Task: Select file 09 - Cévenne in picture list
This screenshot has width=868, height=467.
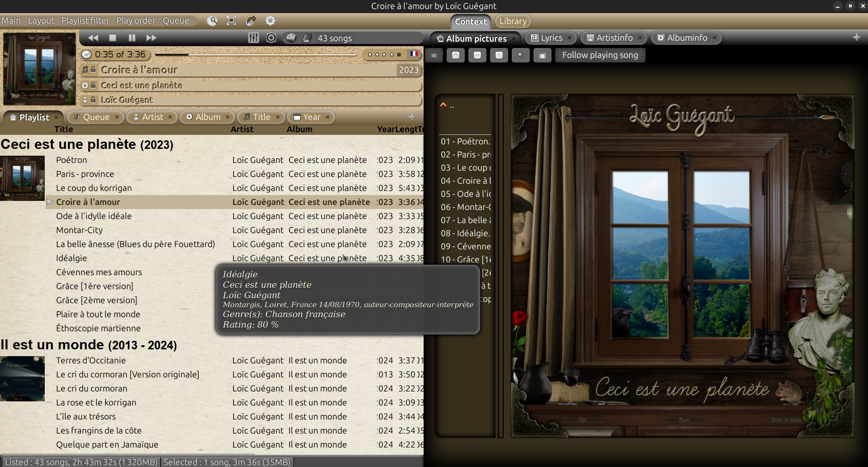Action: [465, 247]
